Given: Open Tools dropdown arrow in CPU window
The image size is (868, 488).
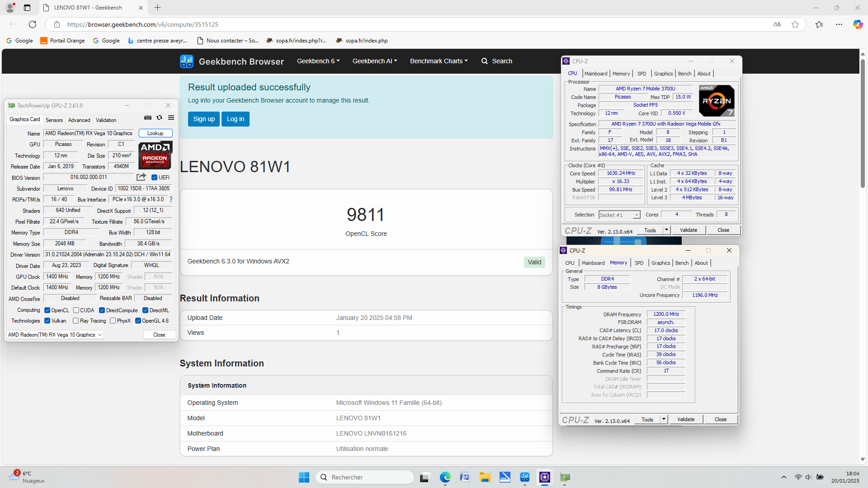Looking at the screenshot, I should coord(666,230).
